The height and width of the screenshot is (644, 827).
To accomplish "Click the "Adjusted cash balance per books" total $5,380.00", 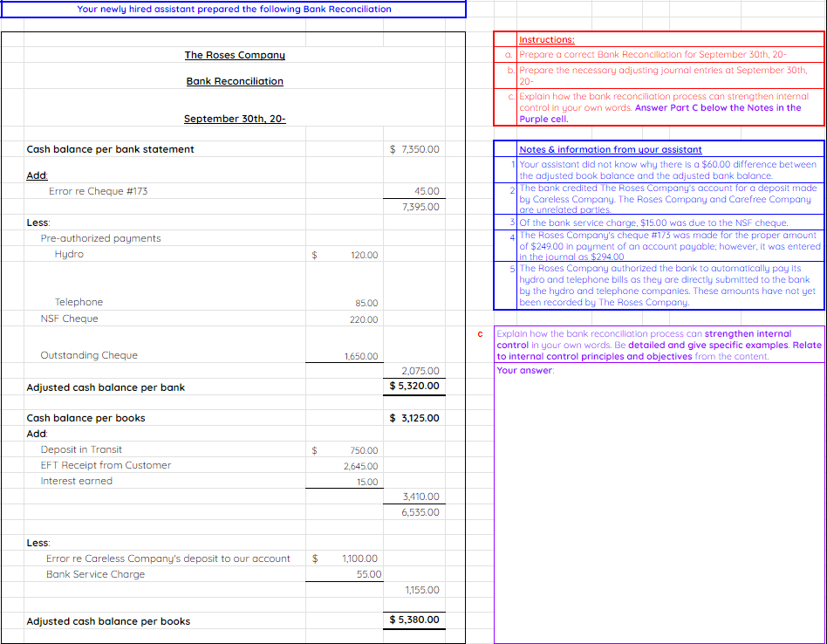I will point(414,620).
